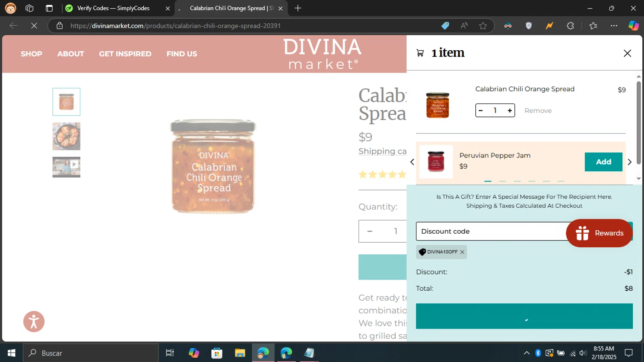Open Copilot sidebar in Edge
This screenshot has height=362, width=644.
634,26
